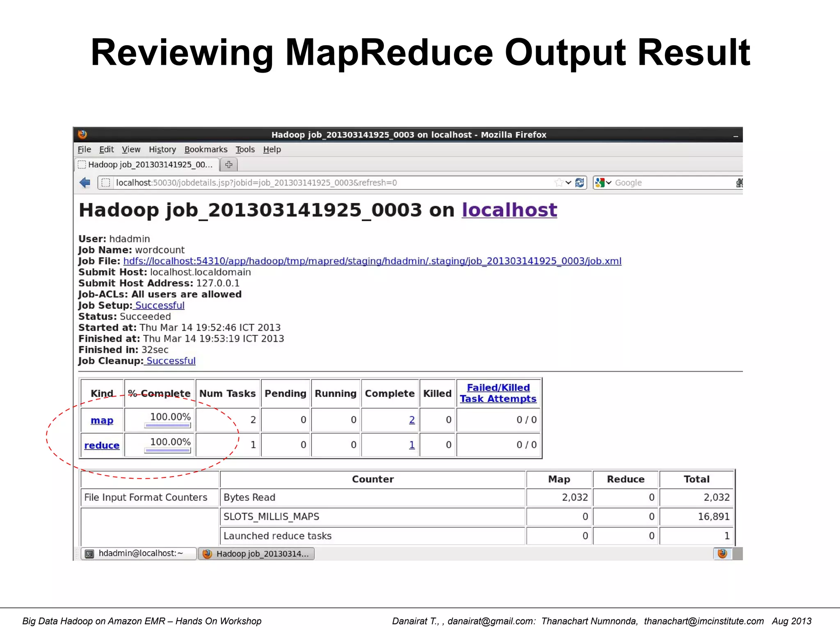Open the History menu
The height and width of the screenshot is (630, 840).
click(x=162, y=149)
